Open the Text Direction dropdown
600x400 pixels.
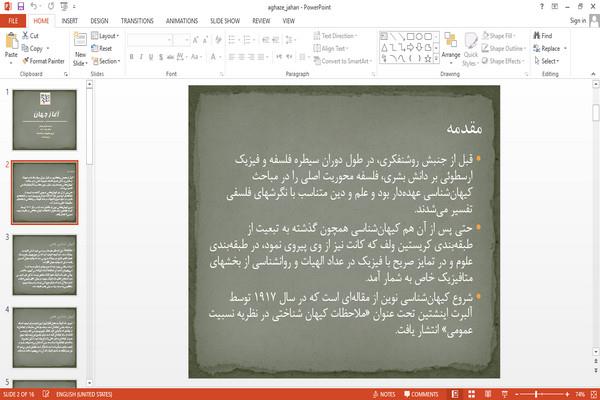[x=336, y=36]
